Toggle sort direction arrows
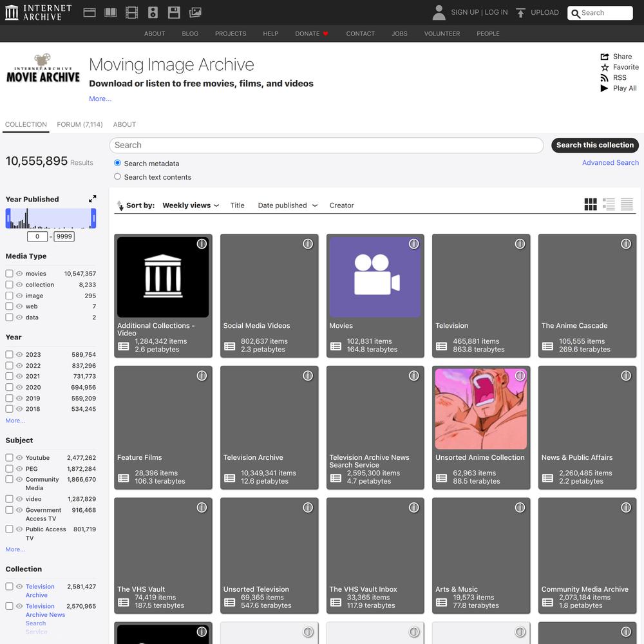 pyautogui.click(x=120, y=205)
